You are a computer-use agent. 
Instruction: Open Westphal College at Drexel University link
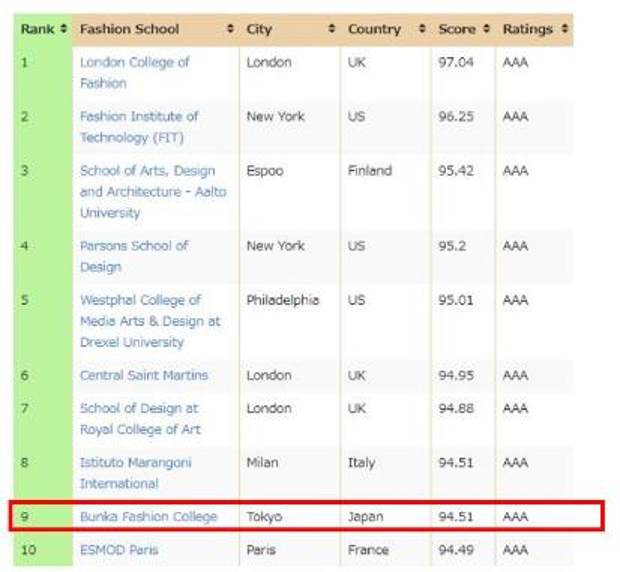point(150,321)
